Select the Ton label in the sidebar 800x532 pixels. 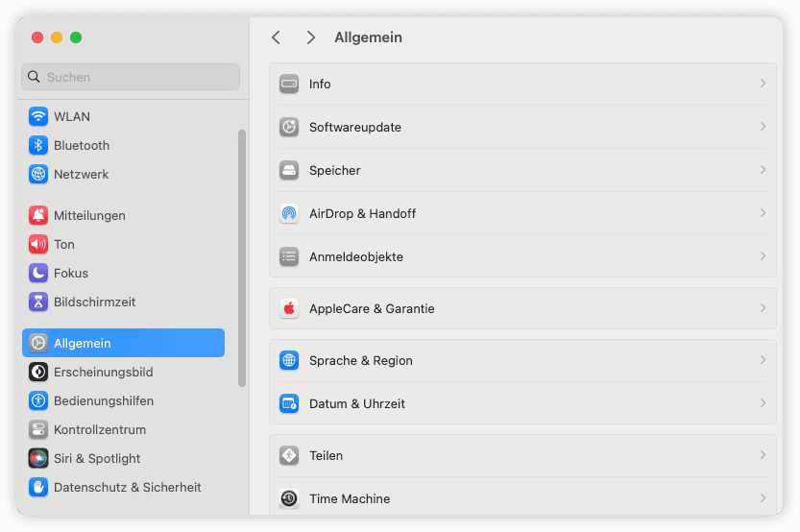pos(64,244)
